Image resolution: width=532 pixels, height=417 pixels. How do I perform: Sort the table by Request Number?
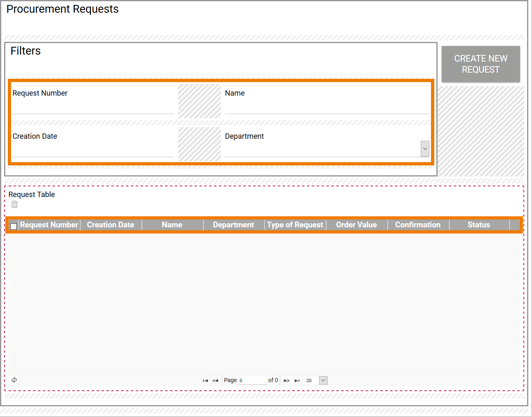pyautogui.click(x=49, y=225)
